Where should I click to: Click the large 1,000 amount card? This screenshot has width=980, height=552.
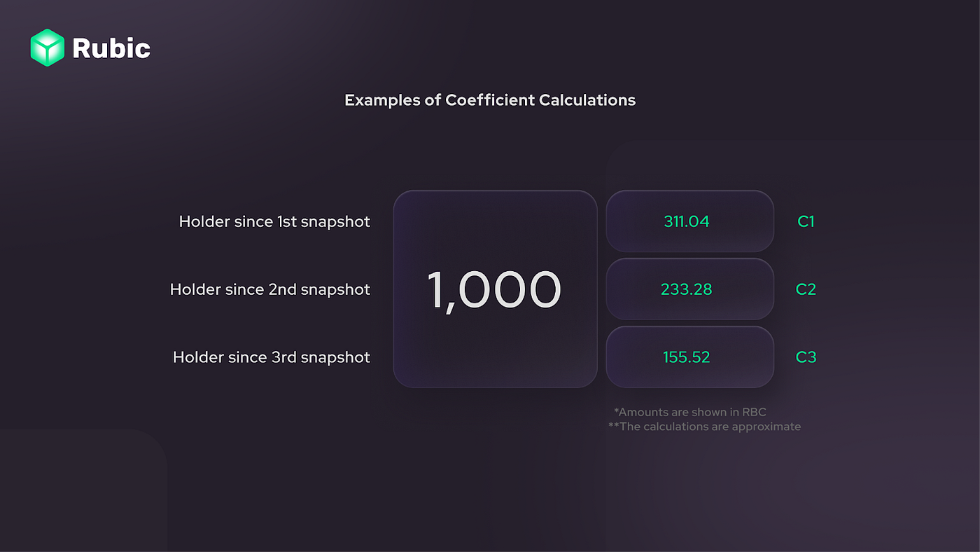(x=495, y=289)
